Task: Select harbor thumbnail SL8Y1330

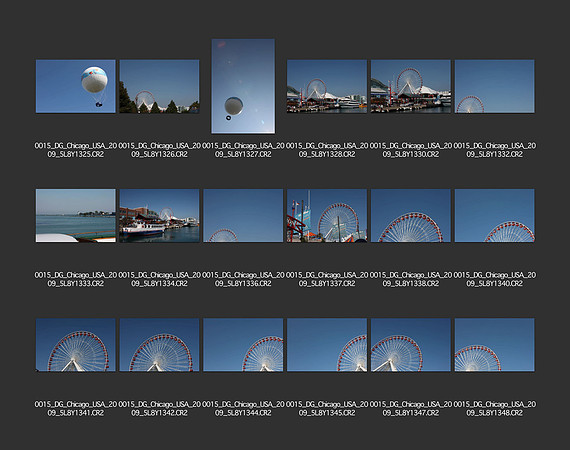Action: point(411,86)
